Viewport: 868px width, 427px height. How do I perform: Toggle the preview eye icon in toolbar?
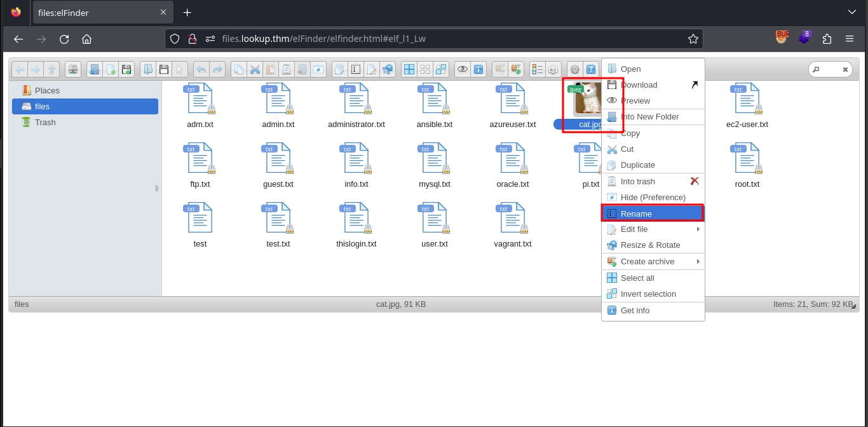[x=463, y=69]
